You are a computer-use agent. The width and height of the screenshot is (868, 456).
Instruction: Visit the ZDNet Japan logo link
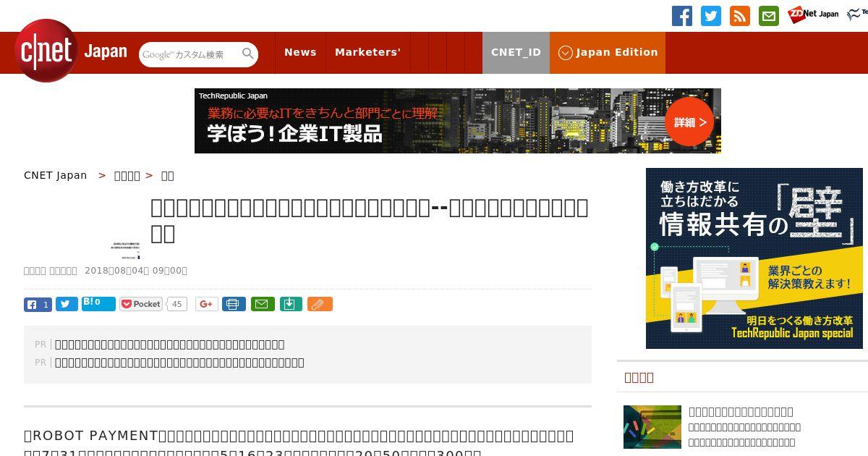click(x=813, y=14)
